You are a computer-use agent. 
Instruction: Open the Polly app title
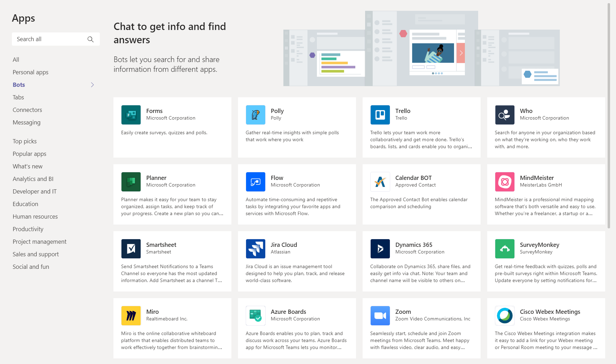click(277, 111)
